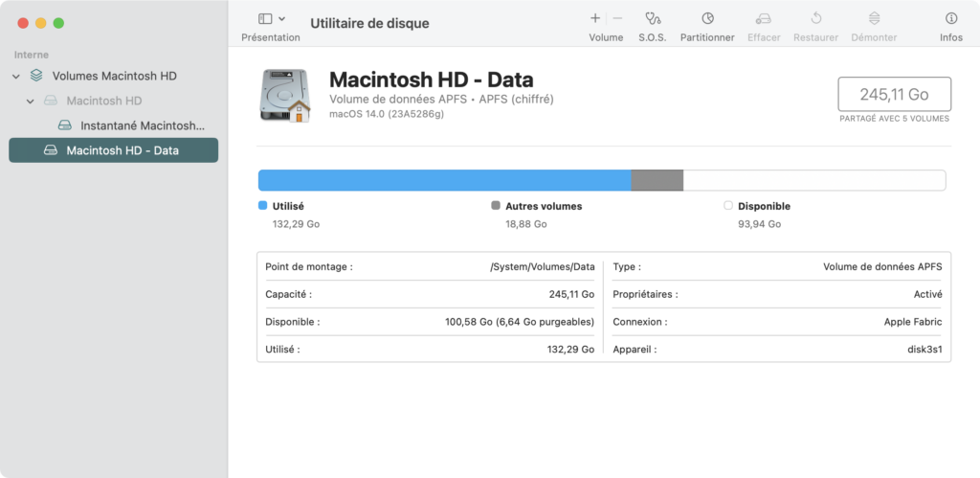
Task: Open Infos information icon
Action: click(x=951, y=19)
